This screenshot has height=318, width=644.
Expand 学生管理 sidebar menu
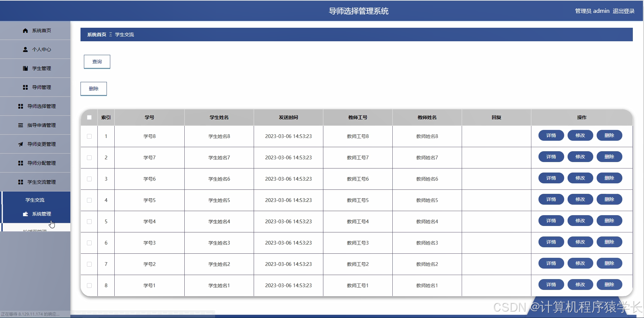[35, 68]
